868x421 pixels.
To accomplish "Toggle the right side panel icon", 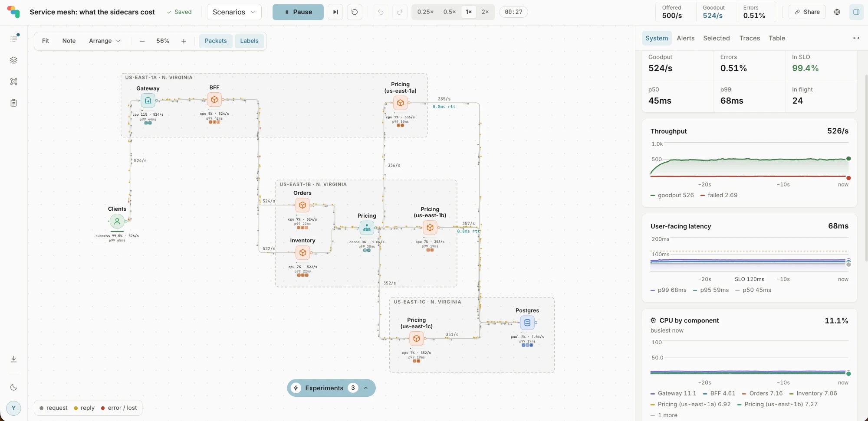I will pos(856,12).
